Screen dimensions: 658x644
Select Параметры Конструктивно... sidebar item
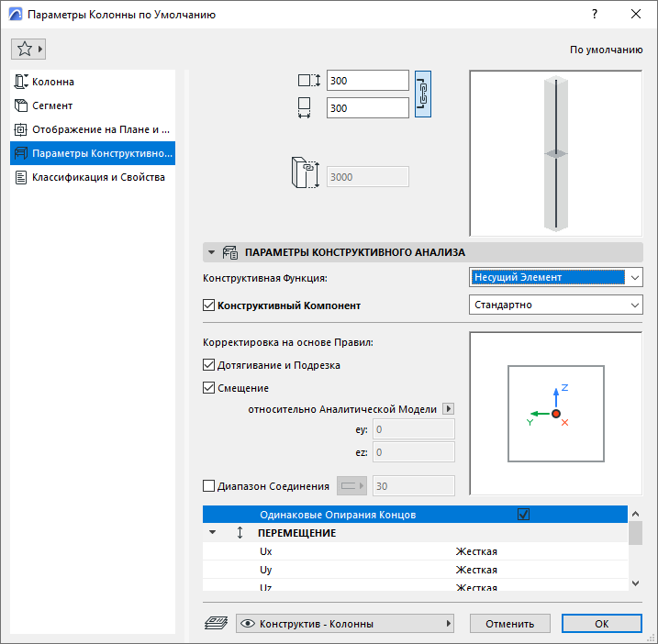[x=93, y=153]
